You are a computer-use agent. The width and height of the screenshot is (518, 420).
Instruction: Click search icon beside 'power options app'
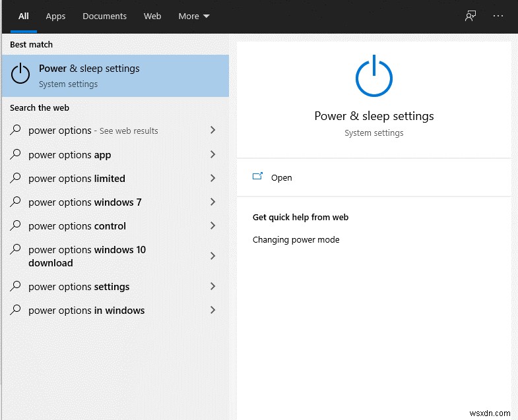pyautogui.click(x=15, y=154)
